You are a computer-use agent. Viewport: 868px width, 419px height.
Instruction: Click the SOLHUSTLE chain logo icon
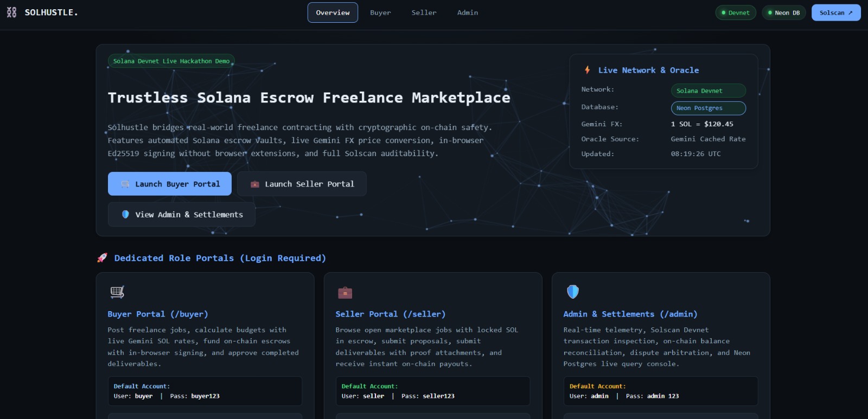click(x=11, y=12)
